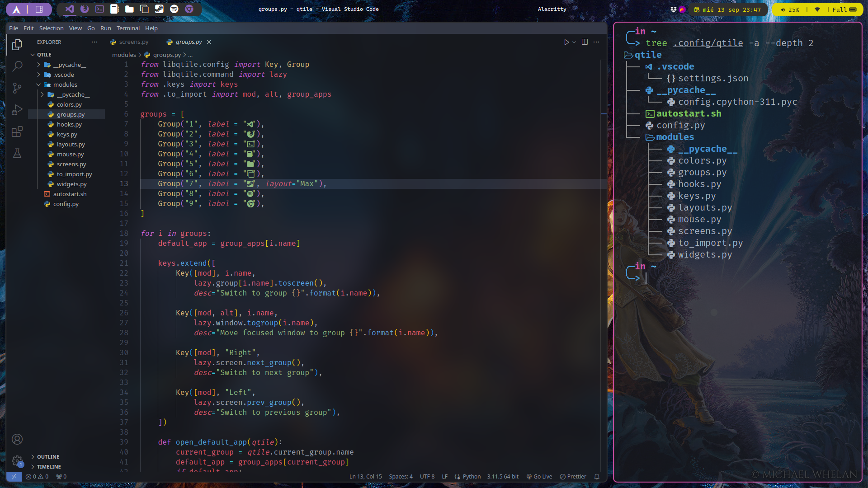The image size is (868, 488).
Task: Click the Extensions icon in the activity bar
Action: click(x=17, y=131)
